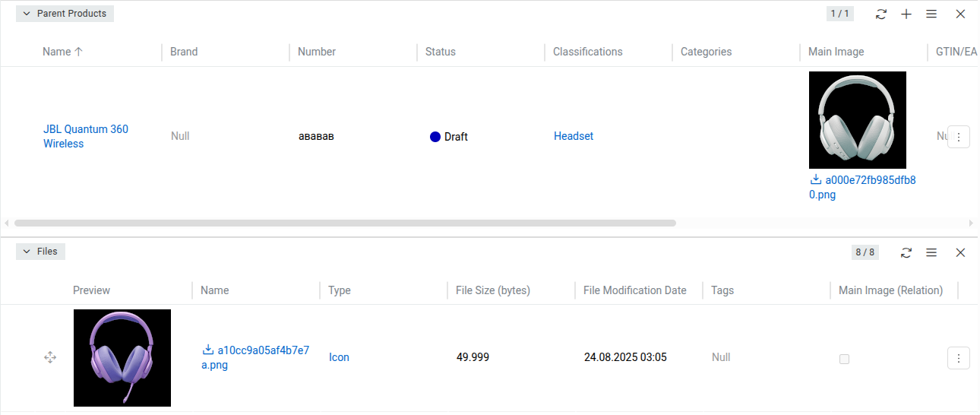Close the Files panel
This screenshot has height=415, width=980.
[x=960, y=252]
